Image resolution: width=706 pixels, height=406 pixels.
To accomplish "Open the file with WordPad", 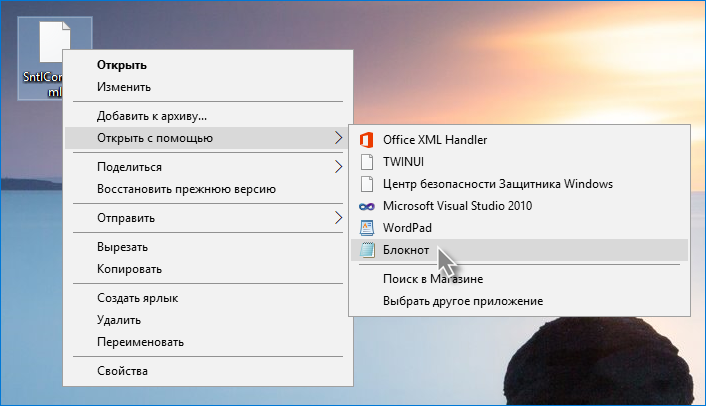I will tap(520, 228).
